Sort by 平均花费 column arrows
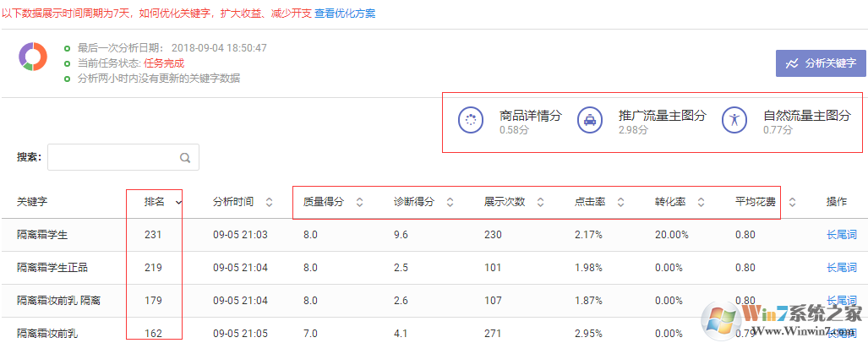Viewport: 868px width, 343px height. (792, 202)
